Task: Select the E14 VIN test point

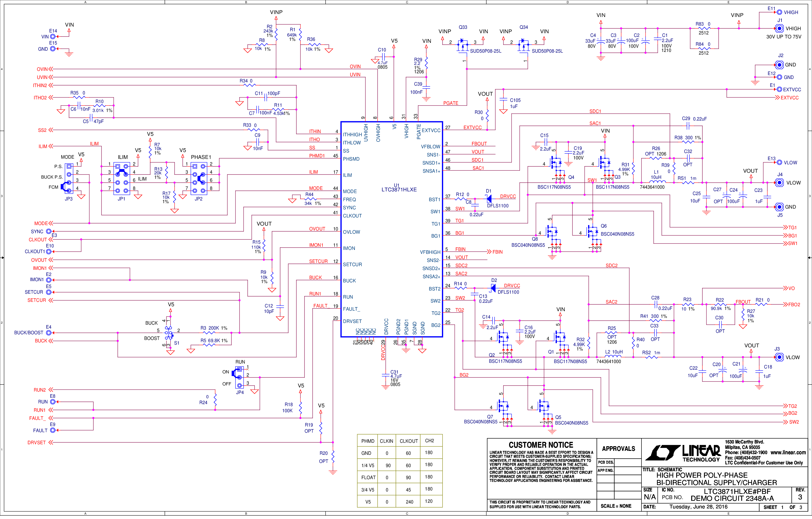Action: coord(52,36)
